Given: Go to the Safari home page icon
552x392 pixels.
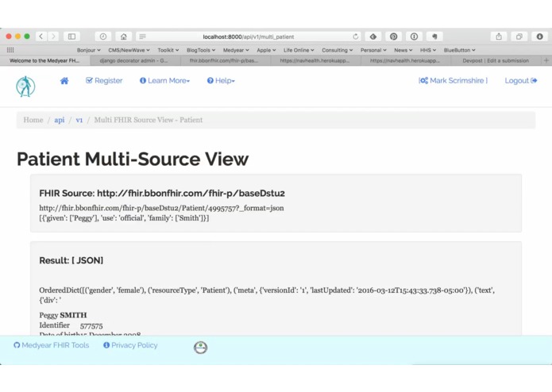Looking at the screenshot, I should pos(124,37).
